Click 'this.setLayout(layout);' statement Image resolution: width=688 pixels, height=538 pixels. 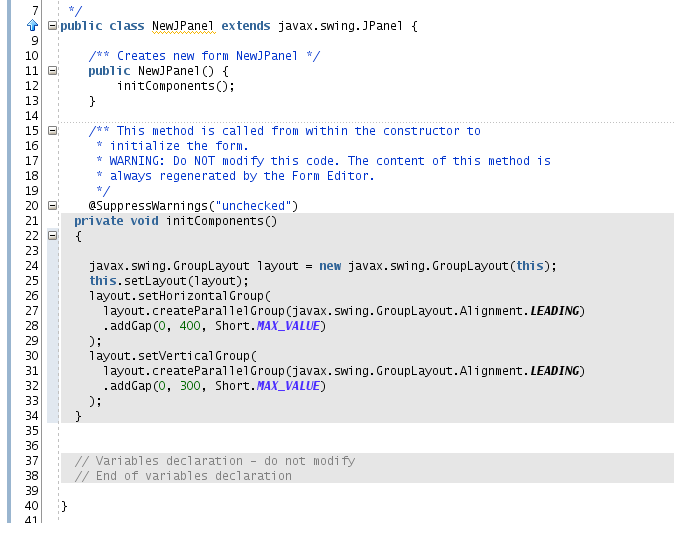click(169, 281)
